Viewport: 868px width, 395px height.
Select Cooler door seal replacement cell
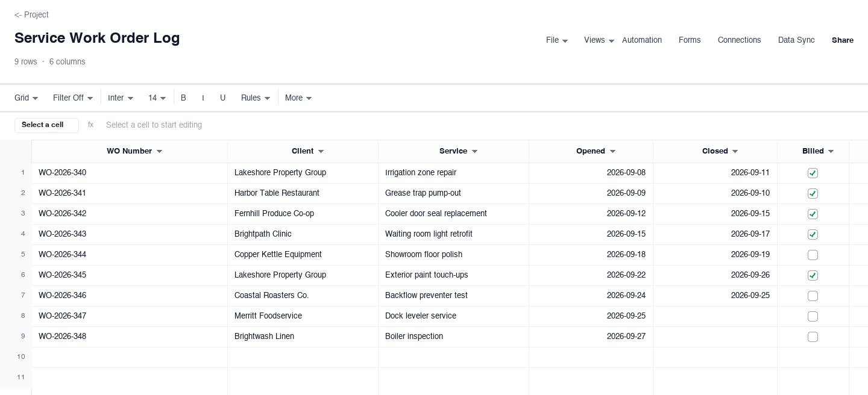453,214
